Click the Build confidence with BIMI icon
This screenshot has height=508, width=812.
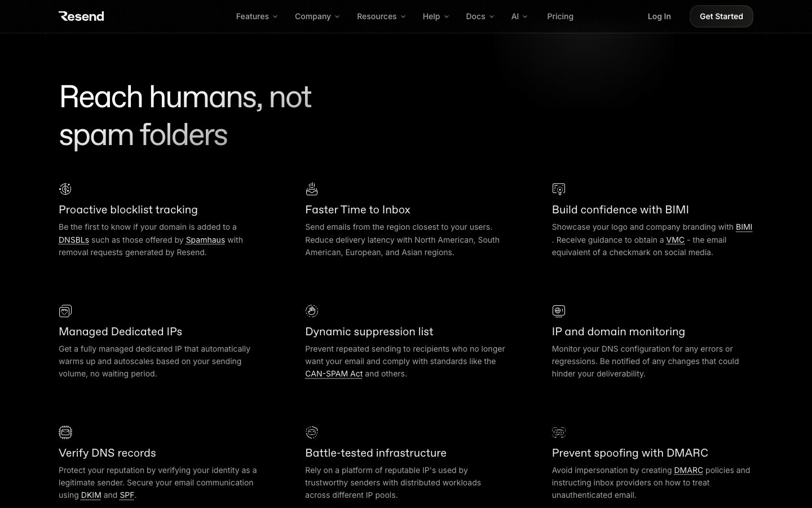tap(558, 189)
